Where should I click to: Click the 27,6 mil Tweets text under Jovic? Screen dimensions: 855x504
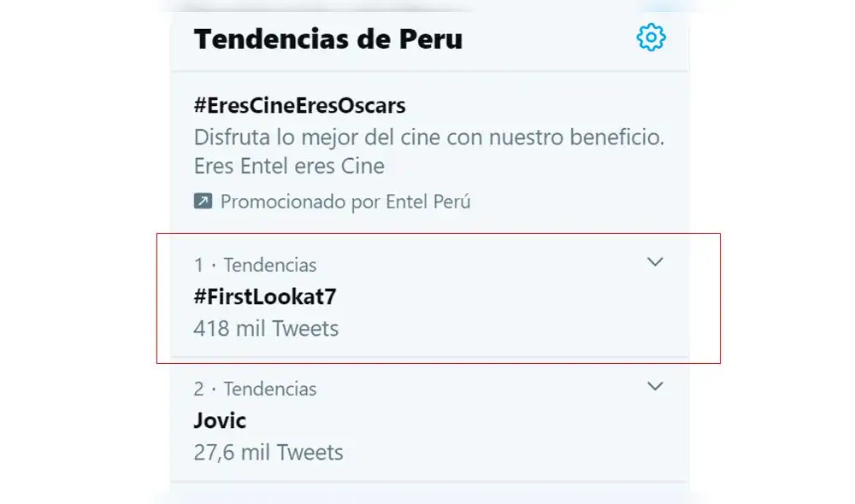pyautogui.click(x=268, y=453)
